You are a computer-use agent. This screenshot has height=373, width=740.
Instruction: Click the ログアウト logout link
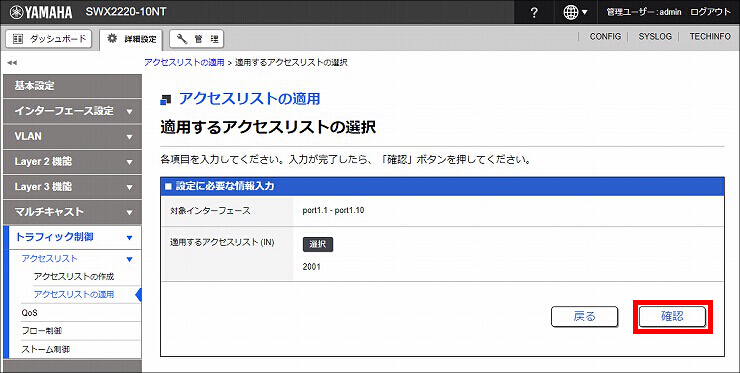(710, 12)
